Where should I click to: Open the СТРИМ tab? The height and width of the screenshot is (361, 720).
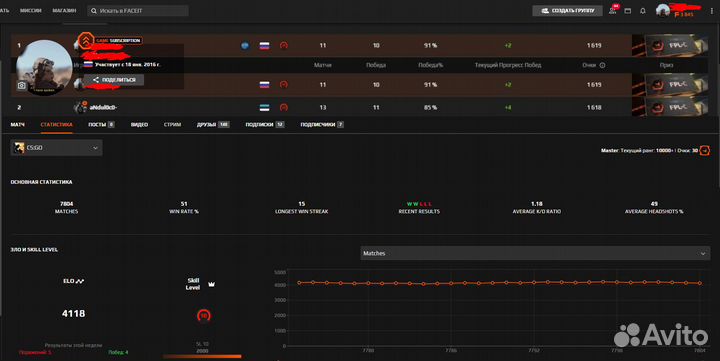pos(172,124)
